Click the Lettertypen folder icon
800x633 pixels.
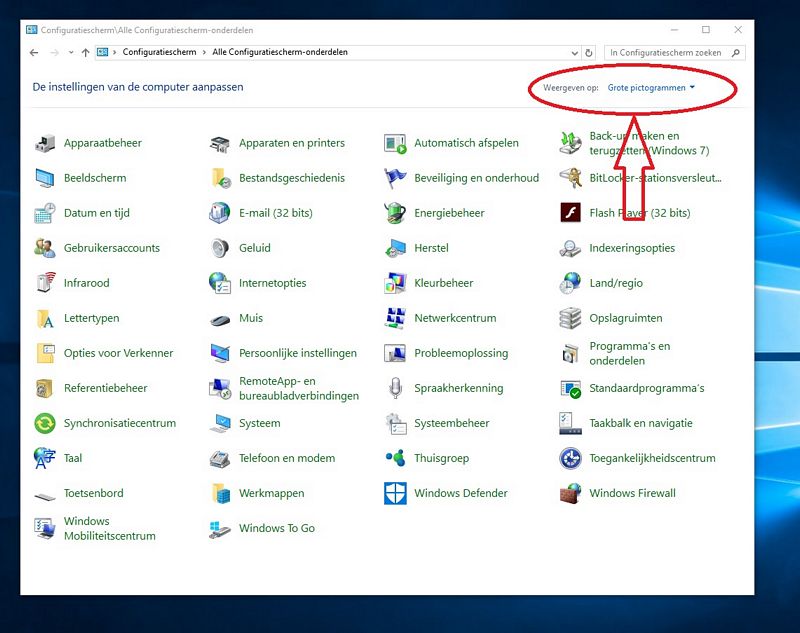pos(45,318)
